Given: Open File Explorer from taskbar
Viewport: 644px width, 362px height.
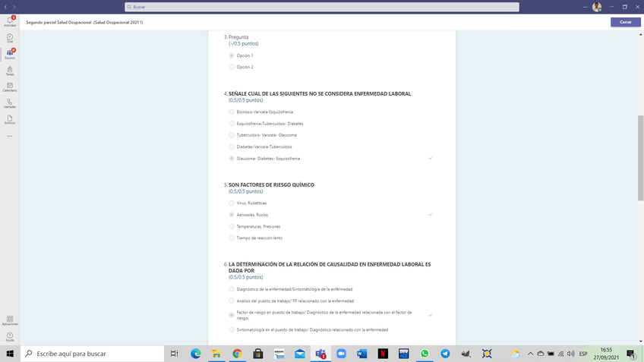Looking at the screenshot, I should (216, 354).
